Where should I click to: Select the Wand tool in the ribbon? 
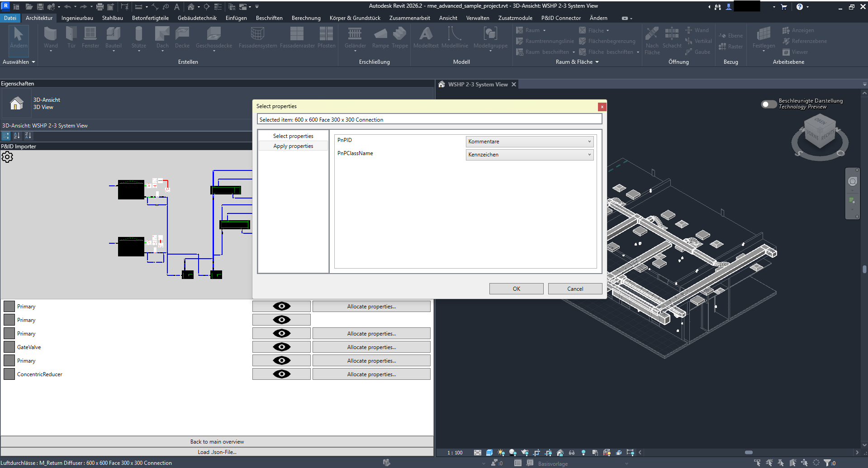[50, 38]
